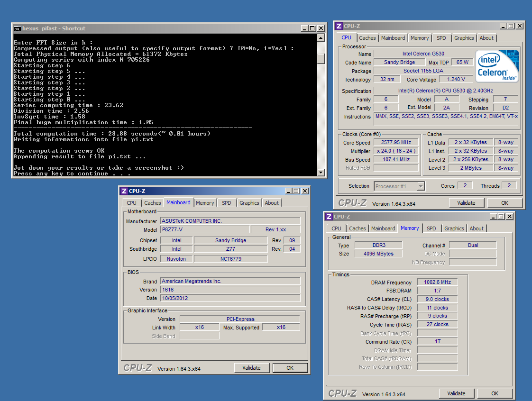Click Validate in the Mainboard window
The height and width of the screenshot is (401, 532).
point(251,368)
